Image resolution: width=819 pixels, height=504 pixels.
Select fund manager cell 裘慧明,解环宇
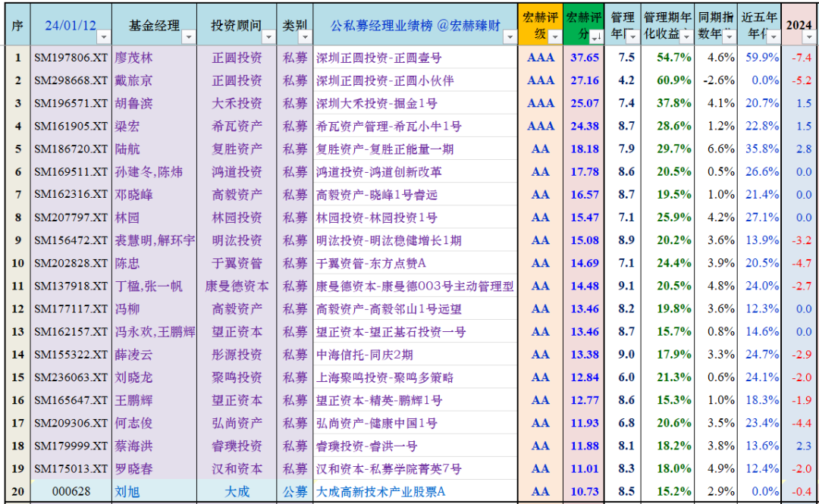pos(155,240)
